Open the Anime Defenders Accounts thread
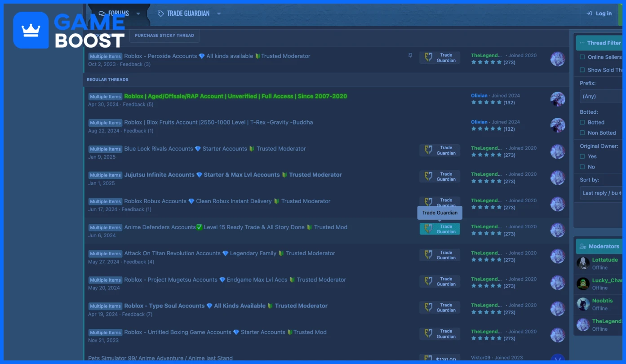Image resolution: width=626 pixels, height=364 pixels. (x=236, y=227)
